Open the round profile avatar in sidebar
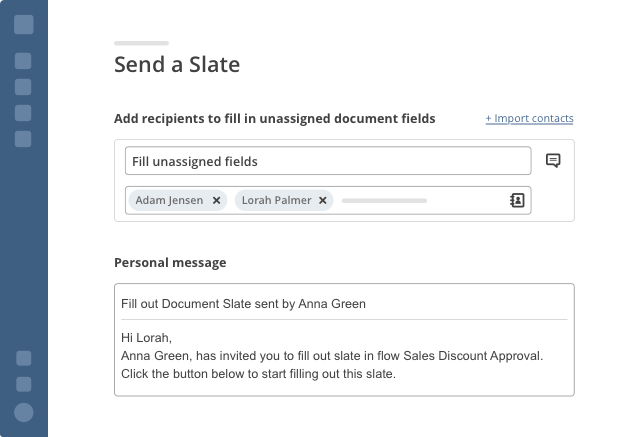This screenshot has width=640, height=437. click(24, 412)
